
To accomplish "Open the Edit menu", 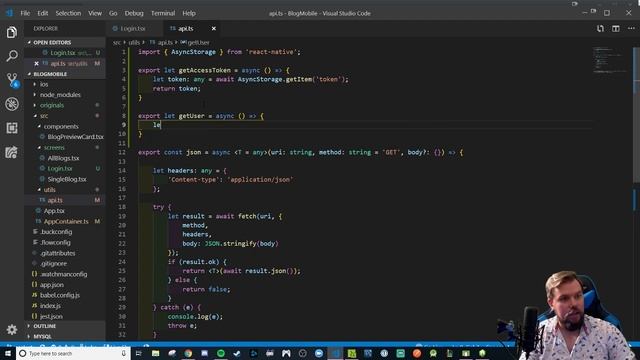I will (42, 13).
